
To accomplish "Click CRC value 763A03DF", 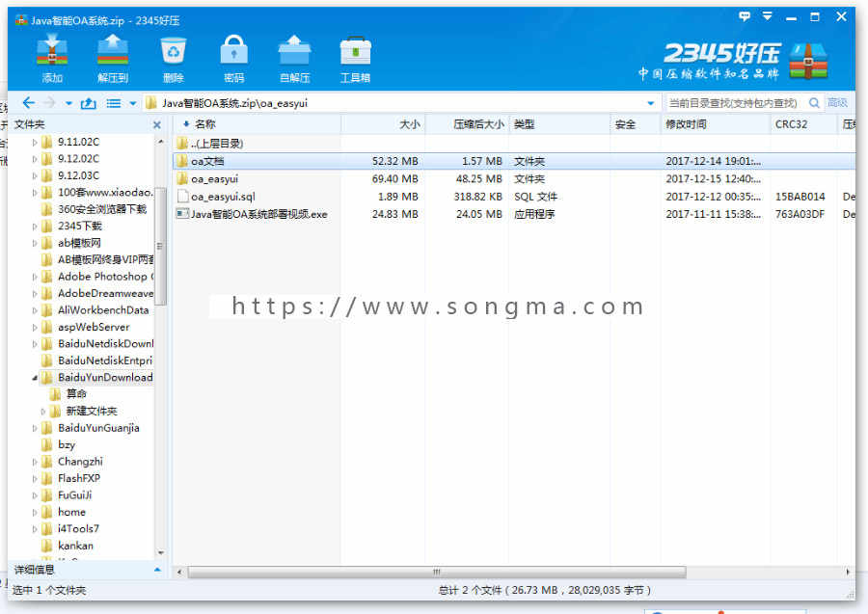I will pyautogui.click(x=800, y=214).
